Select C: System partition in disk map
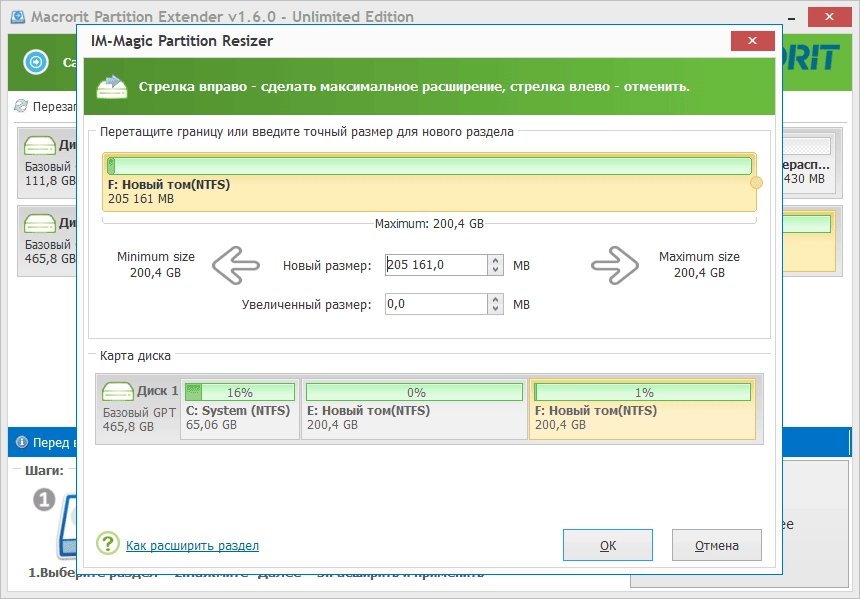Image resolution: width=860 pixels, height=599 pixels. 240,409
